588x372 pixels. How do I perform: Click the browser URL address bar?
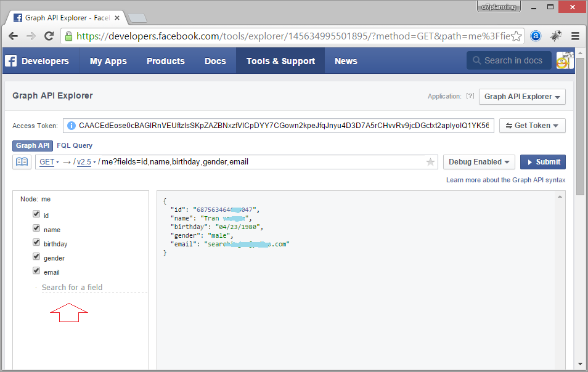(x=293, y=36)
